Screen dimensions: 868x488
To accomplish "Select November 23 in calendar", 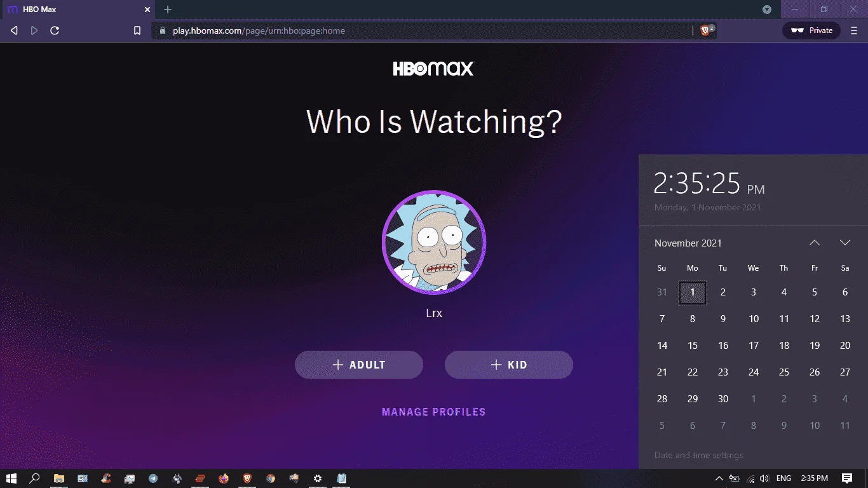I will pos(723,372).
